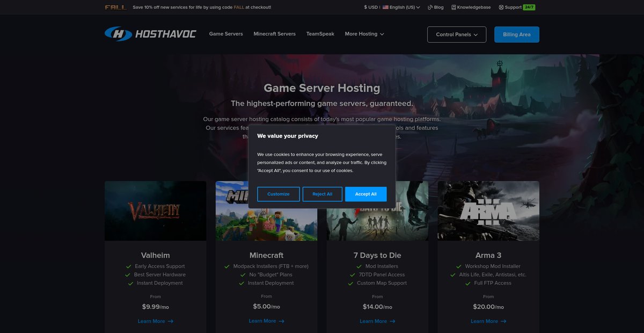The width and height of the screenshot is (644, 333).
Task: Click the Knowledgebase book icon
Action: (x=453, y=8)
